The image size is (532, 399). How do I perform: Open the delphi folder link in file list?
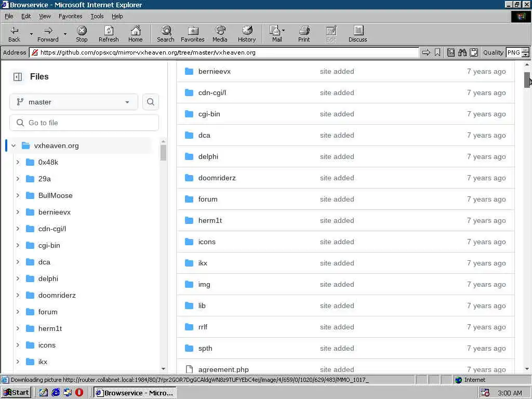[208, 156]
